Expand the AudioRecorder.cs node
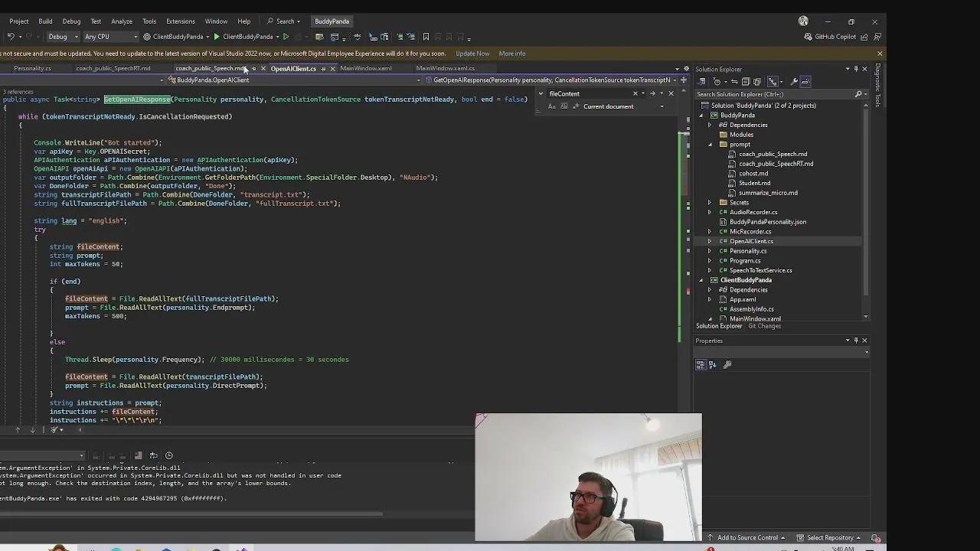 (x=710, y=213)
